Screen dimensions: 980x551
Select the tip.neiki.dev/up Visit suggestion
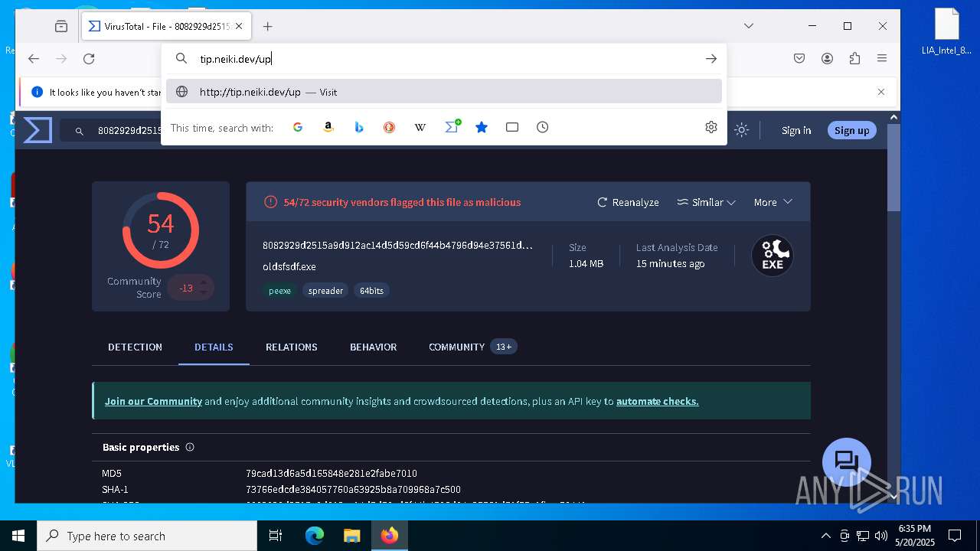pyautogui.click(x=444, y=92)
